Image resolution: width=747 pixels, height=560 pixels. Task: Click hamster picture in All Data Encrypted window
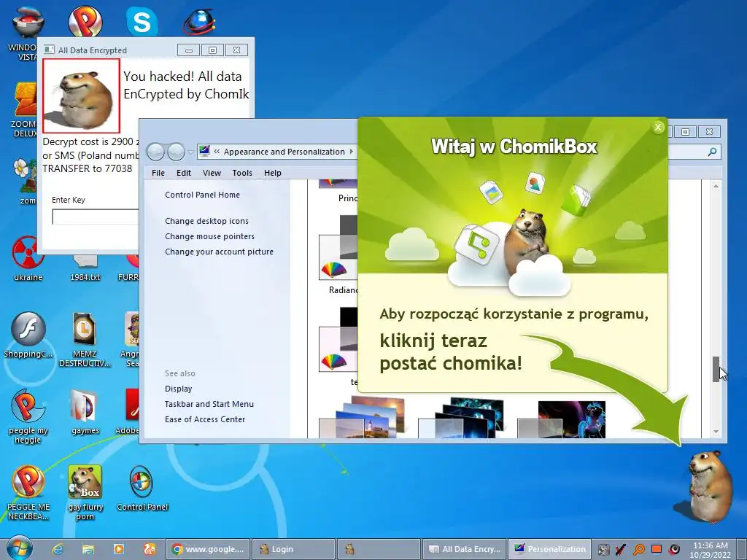(x=81, y=96)
